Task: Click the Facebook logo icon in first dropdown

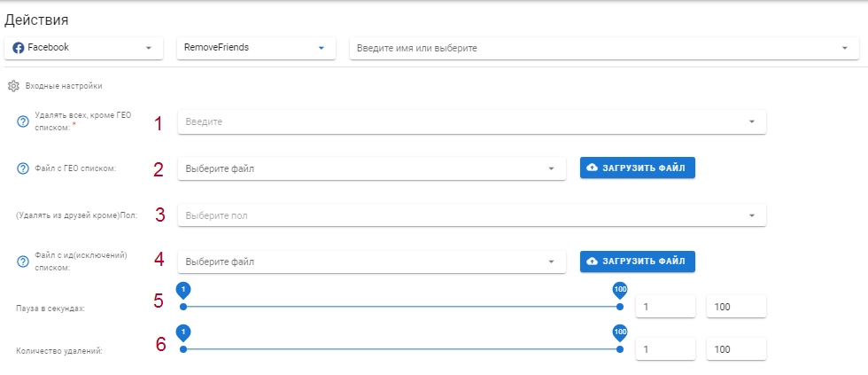Action: coord(19,48)
